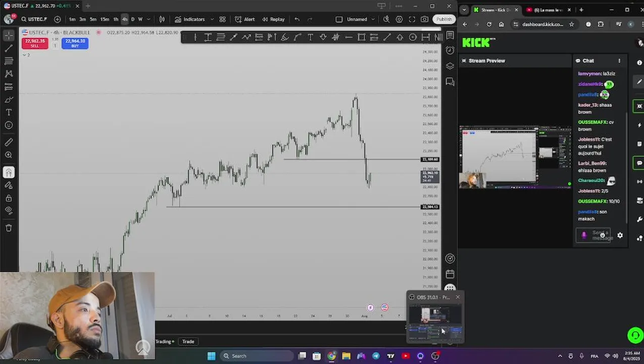The width and height of the screenshot is (644, 364).
Task: Toggle stay in drawing mode
Action: tap(9, 186)
